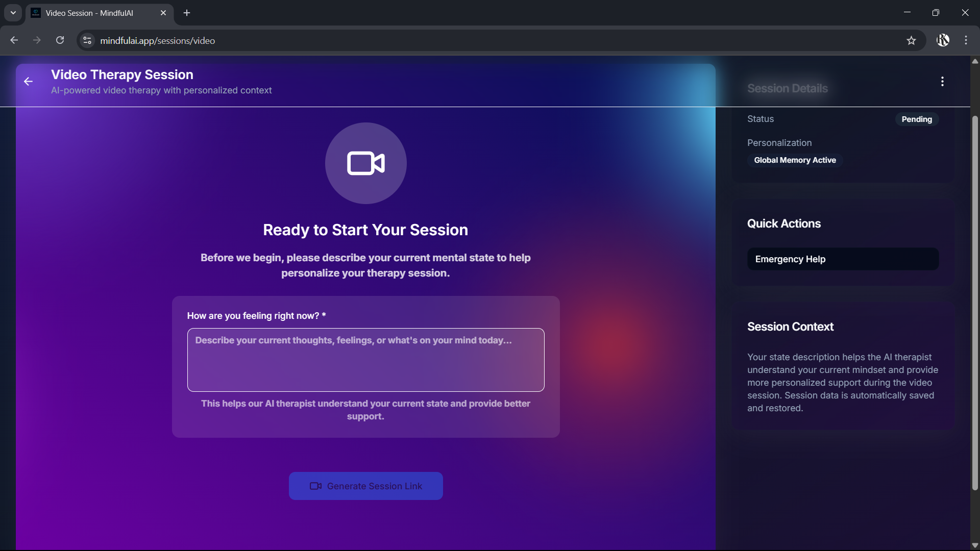This screenshot has height=551, width=980.
Task: Click the address bar URL
Action: click(157, 41)
